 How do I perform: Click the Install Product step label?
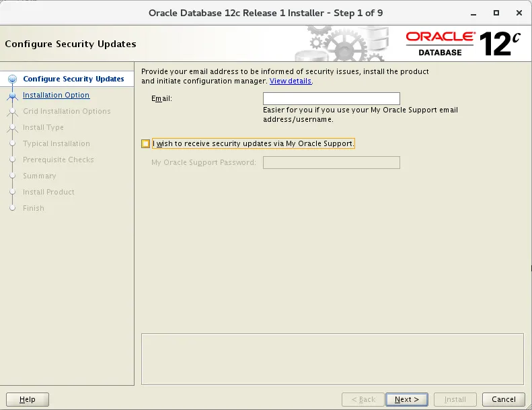[x=48, y=192]
